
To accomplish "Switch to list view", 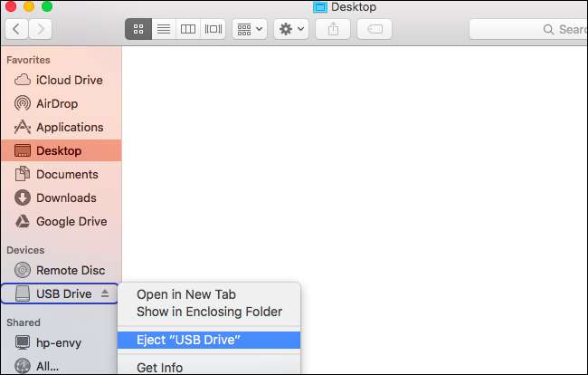I will click(164, 29).
